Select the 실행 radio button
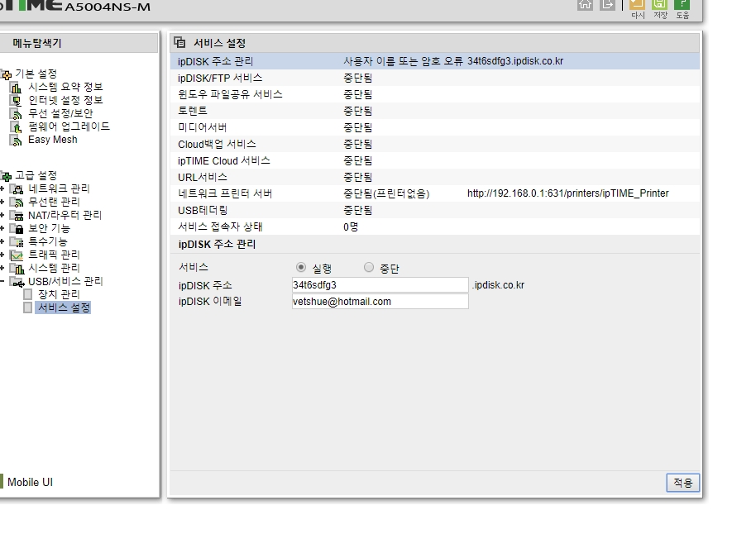This screenshot has height=534, width=756. pyautogui.click(x=301, y=267)
